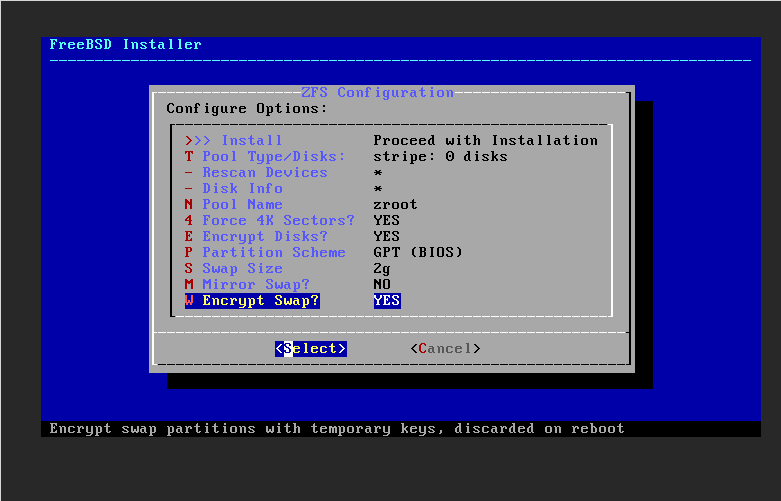Click the status bar help text about swap keys
Screen dimensions: 781x501
[x=337, y=428]
